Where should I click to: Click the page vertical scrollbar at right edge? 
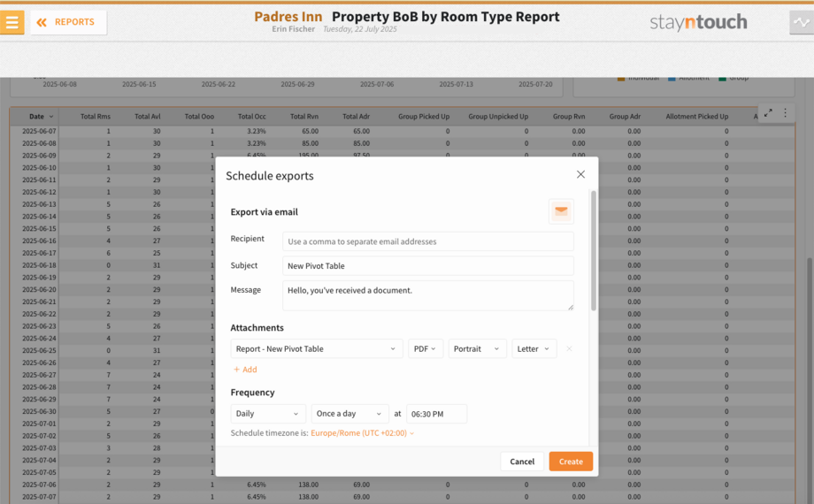(x=810, y=379)
